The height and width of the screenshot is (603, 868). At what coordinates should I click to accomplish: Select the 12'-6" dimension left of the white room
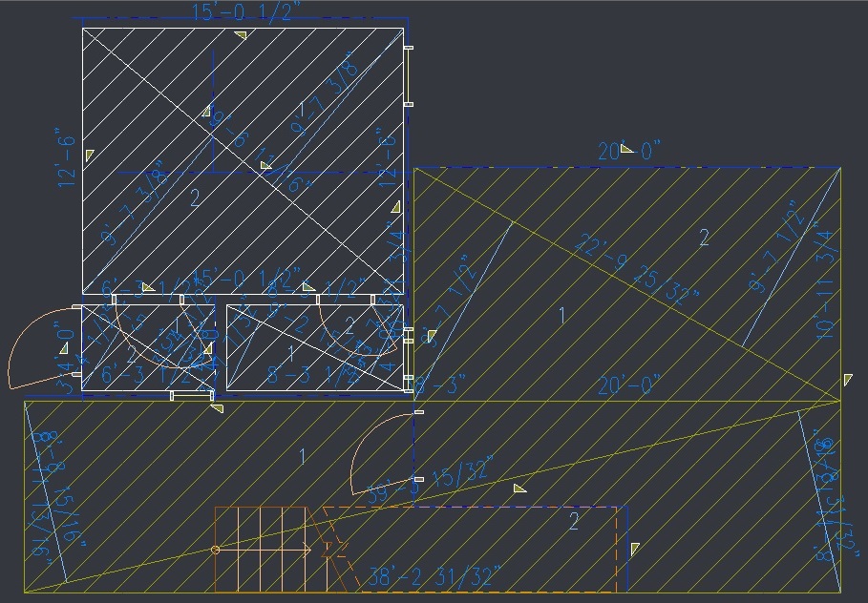(65, 157)
